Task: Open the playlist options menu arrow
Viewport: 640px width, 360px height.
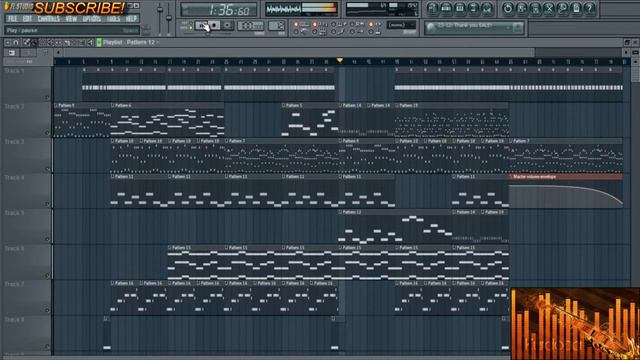Action: pos(8,42)
